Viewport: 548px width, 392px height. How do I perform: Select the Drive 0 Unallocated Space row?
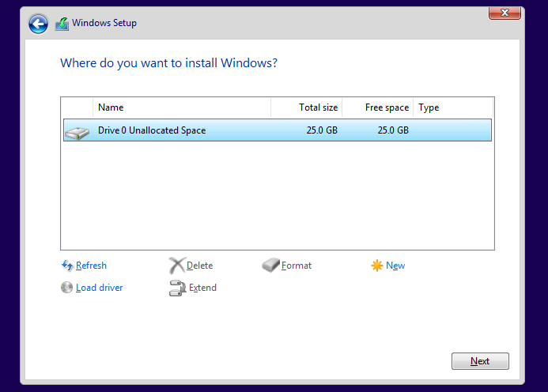[237, 130]
